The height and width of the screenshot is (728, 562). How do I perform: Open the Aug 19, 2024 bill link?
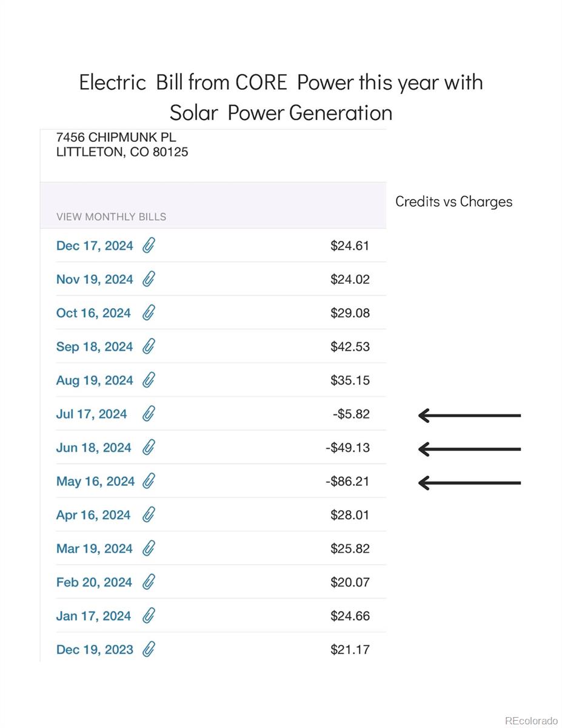pos(94,380)
